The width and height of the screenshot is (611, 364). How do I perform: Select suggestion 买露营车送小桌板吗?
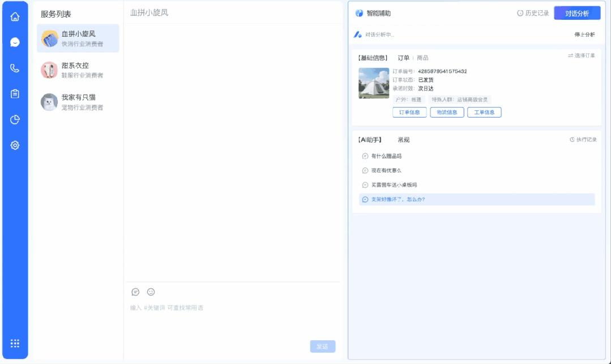click(394, 185)
